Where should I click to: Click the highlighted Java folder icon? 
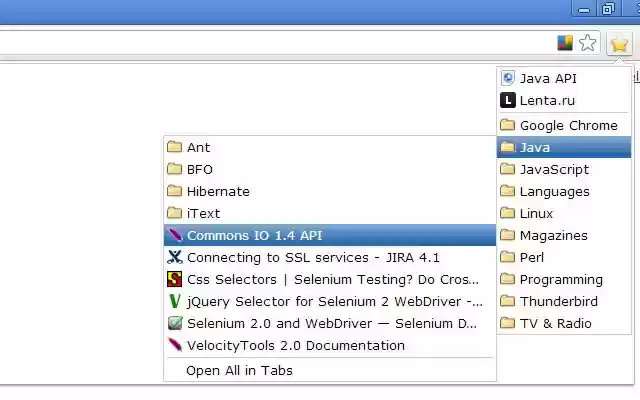coord(508,147)
